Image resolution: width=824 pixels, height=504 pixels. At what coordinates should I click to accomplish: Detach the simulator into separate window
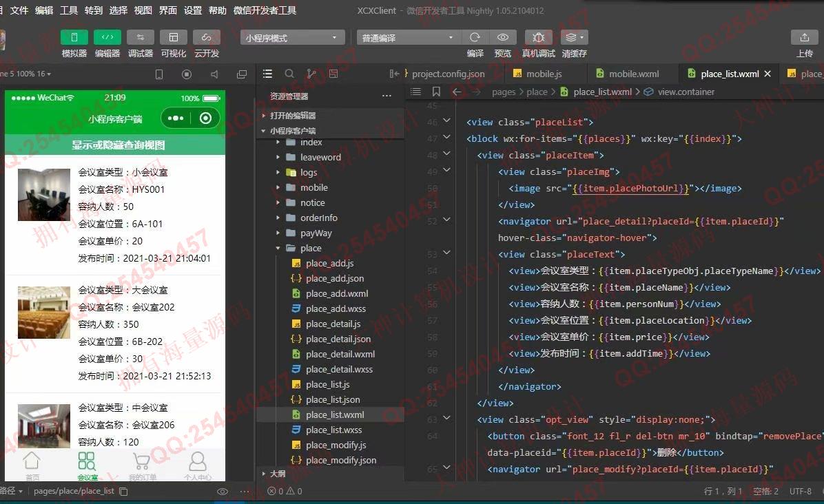pyautogui.click(x=242, y=74)
